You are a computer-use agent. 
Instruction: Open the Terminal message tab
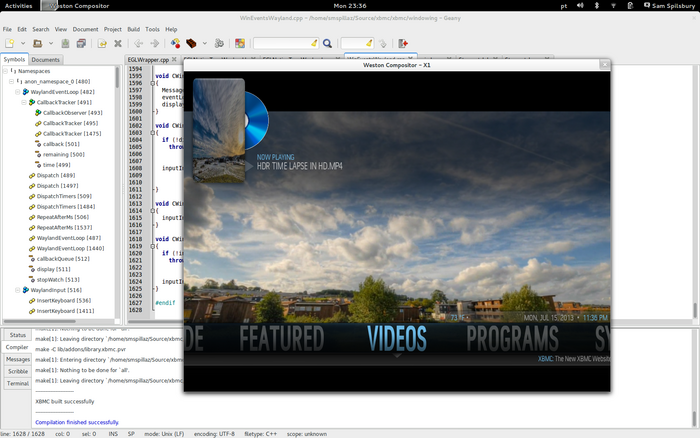[18, 383]
